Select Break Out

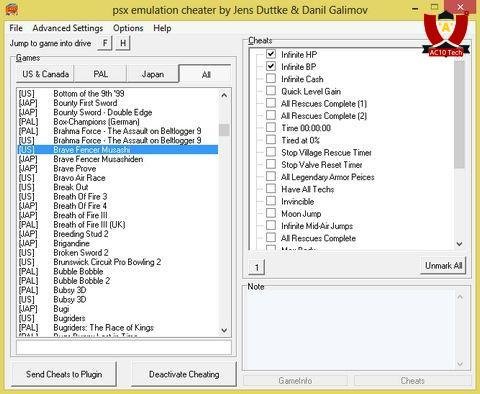(x=118, y=187)
